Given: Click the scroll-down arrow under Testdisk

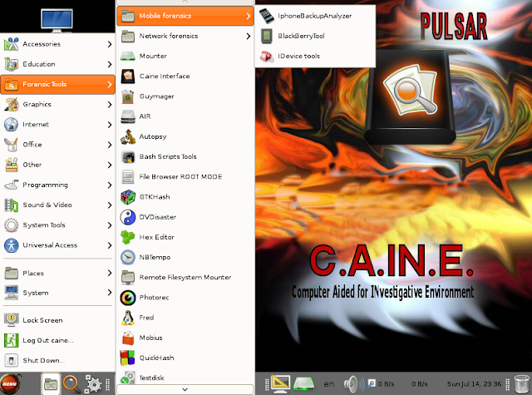Looking at the screenshot, I should pyautogui.click(x=185, y=389).
